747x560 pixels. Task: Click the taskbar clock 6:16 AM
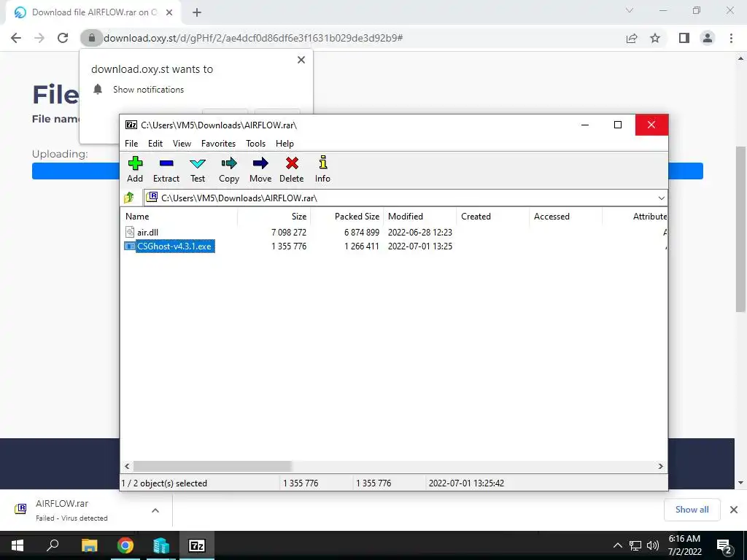point(684,539)
